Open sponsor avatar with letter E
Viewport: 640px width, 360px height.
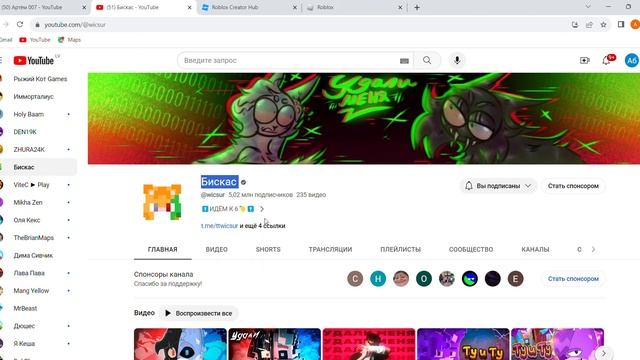[516, 279]
